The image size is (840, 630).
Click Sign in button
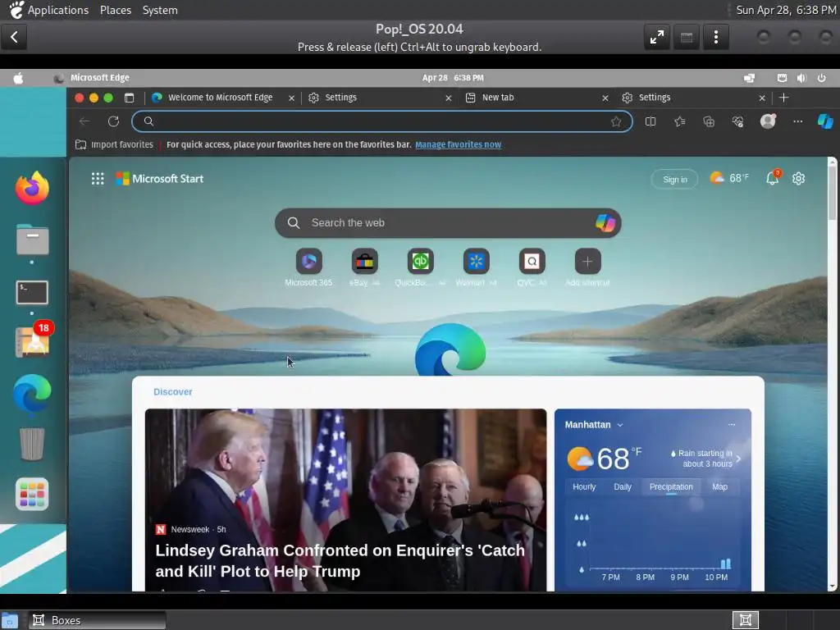tap(675, 180)
